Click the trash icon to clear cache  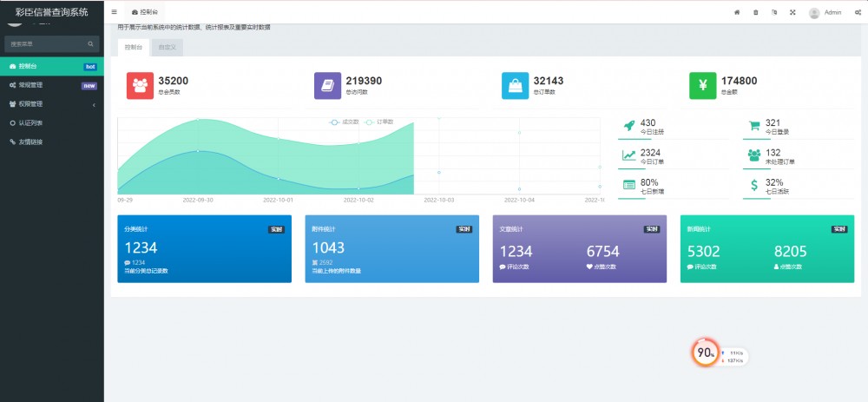point(755,12)
